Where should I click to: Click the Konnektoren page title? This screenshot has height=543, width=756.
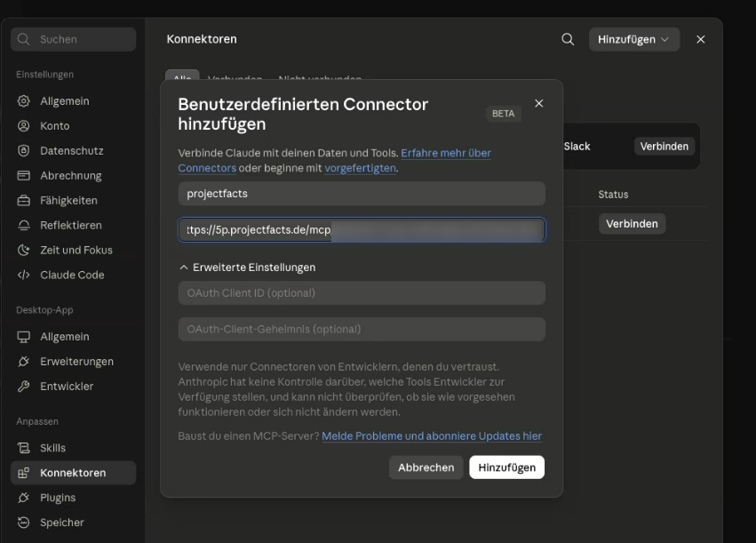point(202,39)
